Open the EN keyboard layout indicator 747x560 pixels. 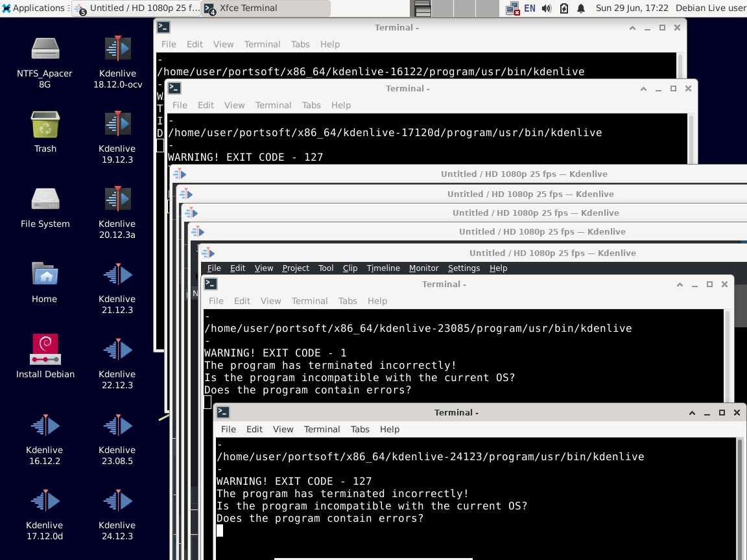529,8
